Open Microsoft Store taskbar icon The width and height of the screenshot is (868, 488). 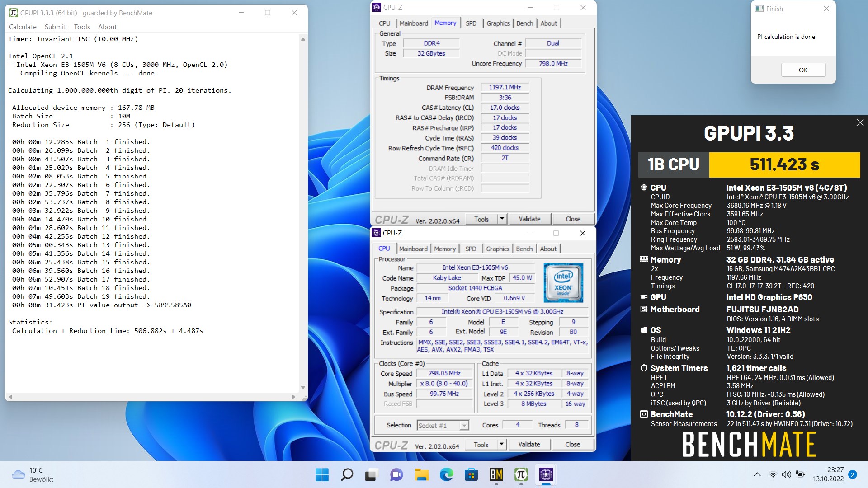471,474
